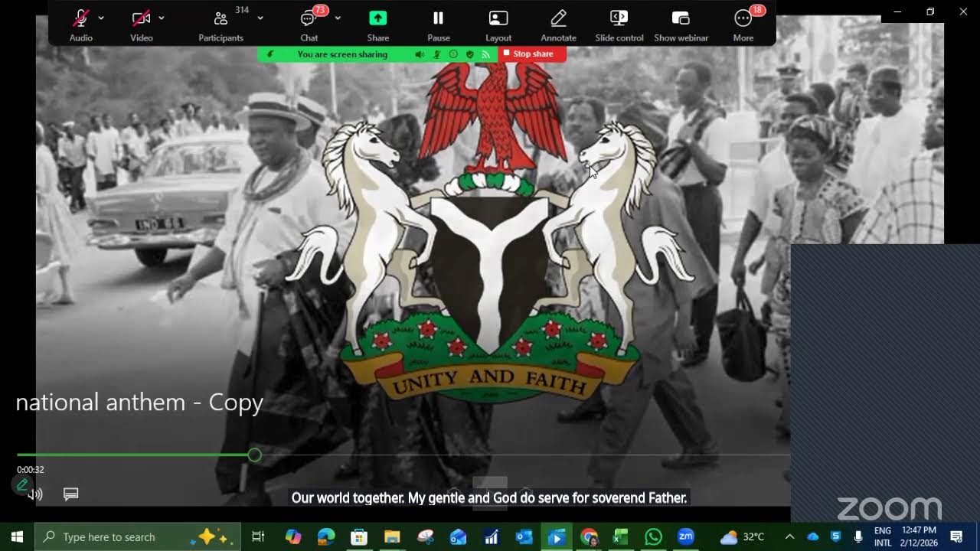Open Google Chrome from the taskbar
Image resolution: width=980 pixels, height=551 pixels.
(x=589, y=537)
